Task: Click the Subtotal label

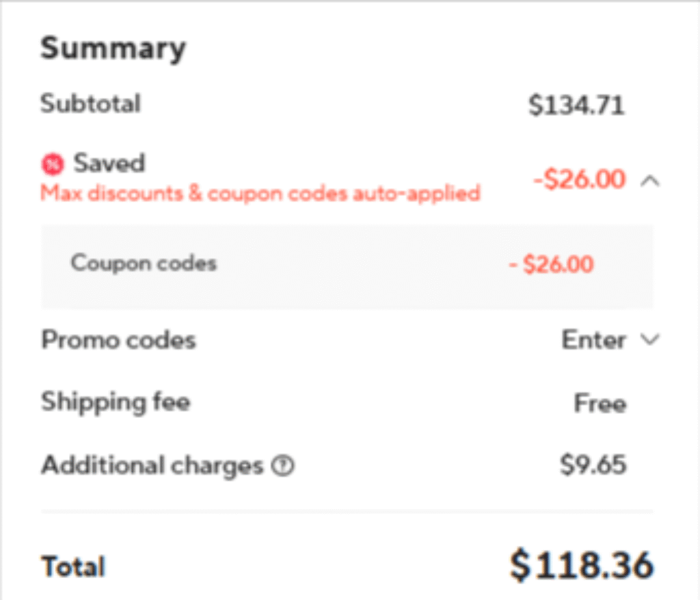Action: 90,105
